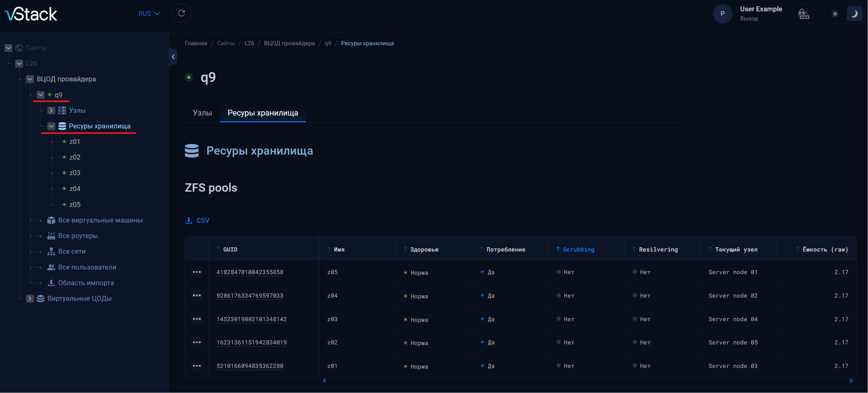Sort table by Имя column
The width and height of the screenshot is (868, 393).
tap(336, 250)
